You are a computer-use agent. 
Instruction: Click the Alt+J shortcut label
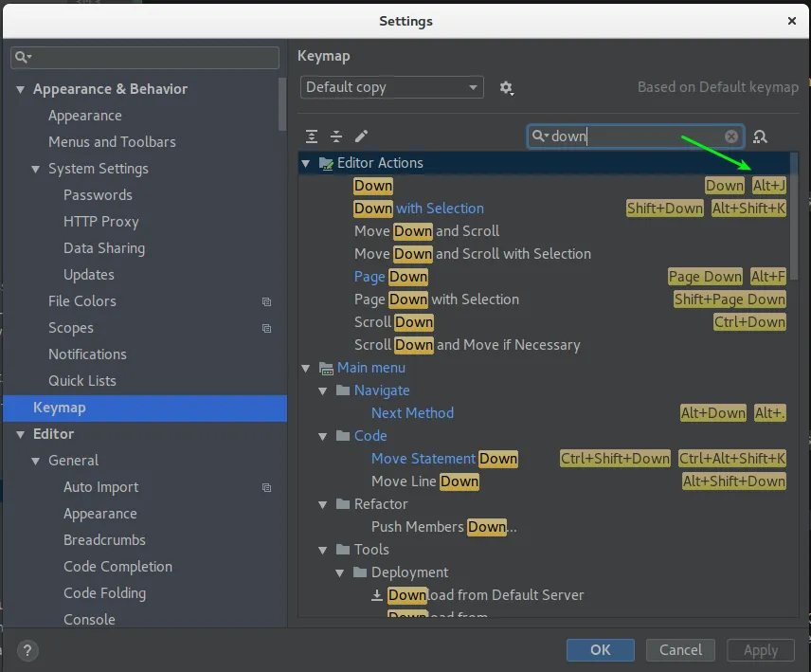(769, 186)
